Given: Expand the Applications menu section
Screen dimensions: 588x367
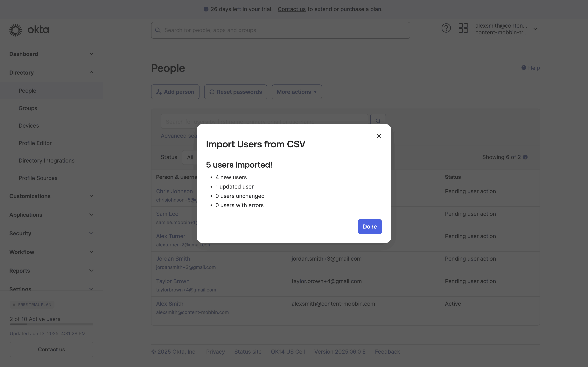Looking at the screenshot, I should click(x=91, y=215).
